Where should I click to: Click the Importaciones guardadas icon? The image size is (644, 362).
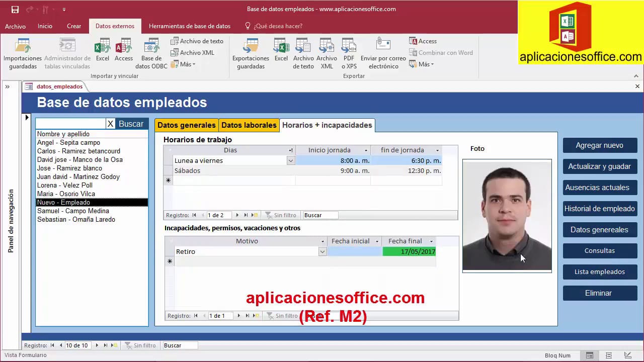pyautogui.click(x=23, y=47)
